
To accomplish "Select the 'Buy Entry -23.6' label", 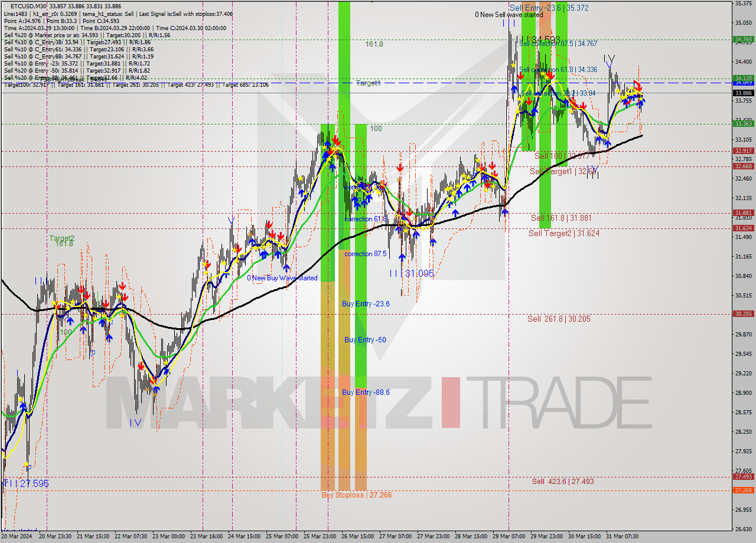I will coord(366,303).
